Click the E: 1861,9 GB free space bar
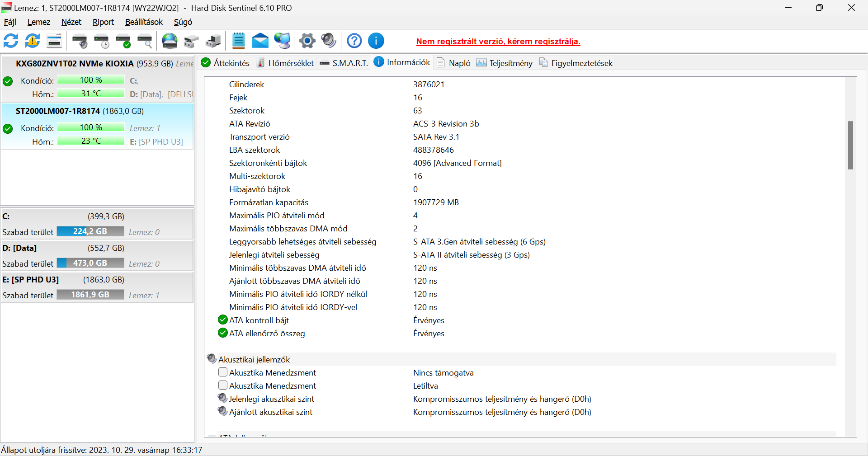Viewport: 868px width, 456px height. (x=90, y=295)
